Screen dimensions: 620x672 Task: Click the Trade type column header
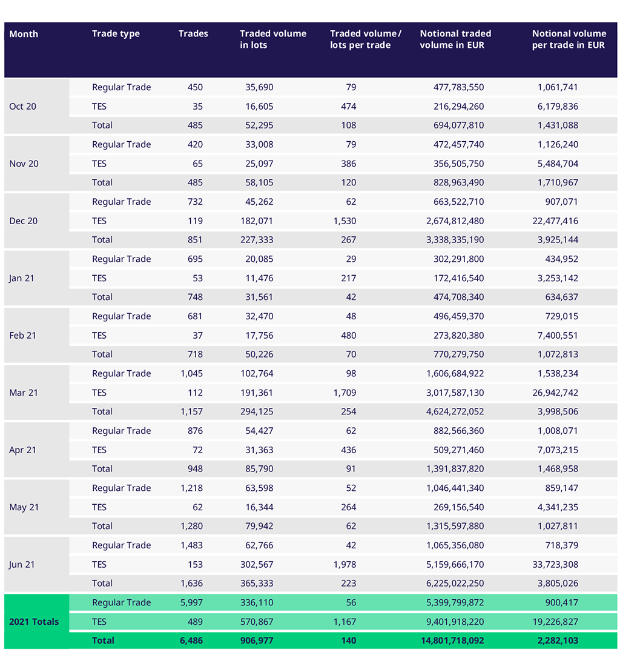tap(116, 34)
